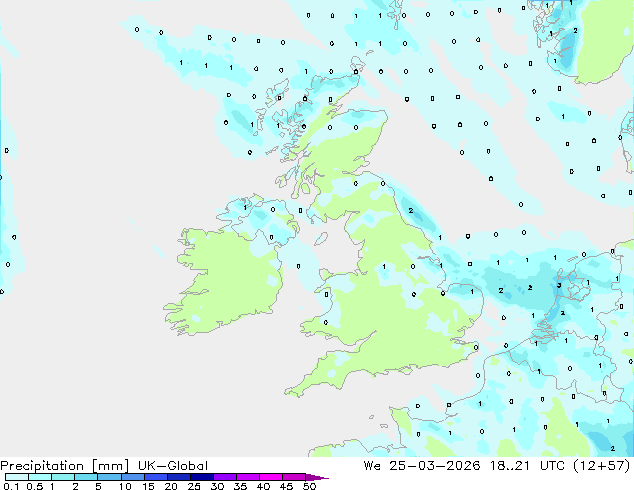Click the 2–5 mm legend color swatch
Screen dimensions: 634x490
click(86, 477)
